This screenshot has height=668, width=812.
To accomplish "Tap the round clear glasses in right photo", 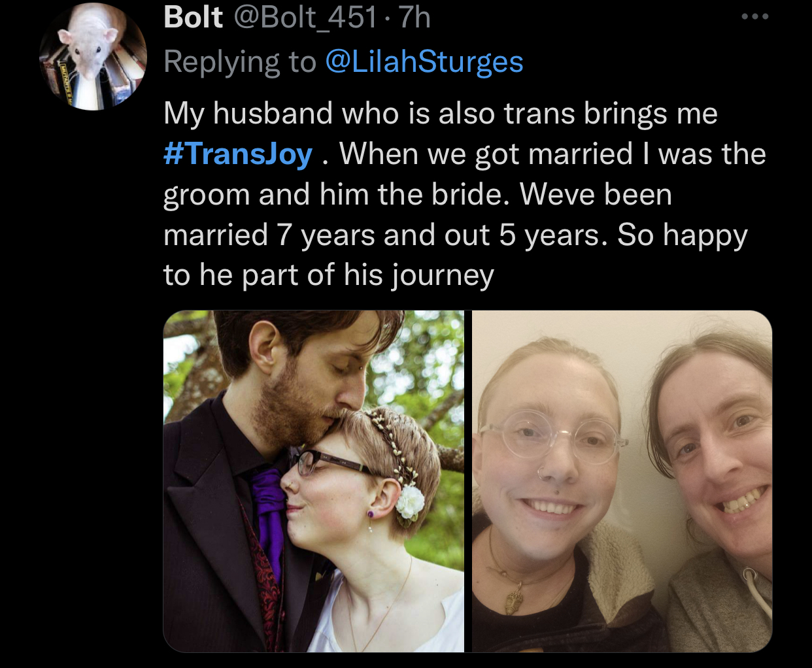I will (x=550, y=436).
